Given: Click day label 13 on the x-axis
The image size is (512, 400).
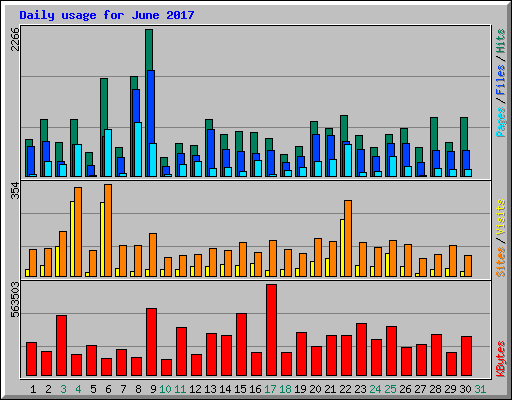Looking at the screenshot, I should click(210, 389).
